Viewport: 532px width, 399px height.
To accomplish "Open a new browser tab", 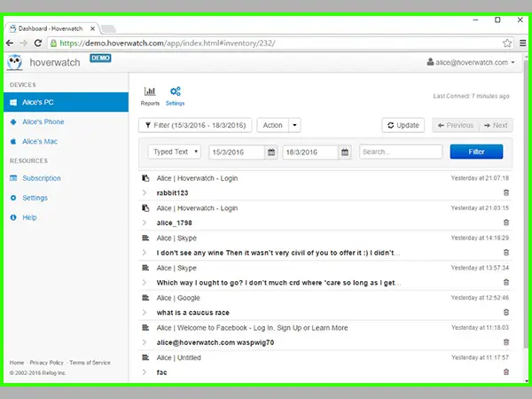I will pos(108,29).
